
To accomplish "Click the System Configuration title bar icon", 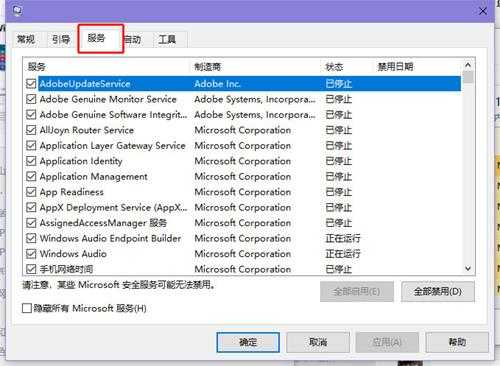I will pos(17,11).
